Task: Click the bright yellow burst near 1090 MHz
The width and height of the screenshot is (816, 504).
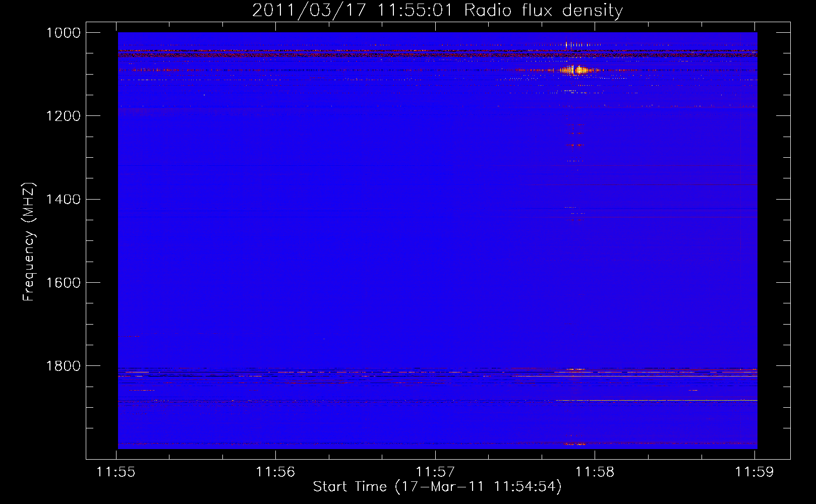Action: pos(577,70)
